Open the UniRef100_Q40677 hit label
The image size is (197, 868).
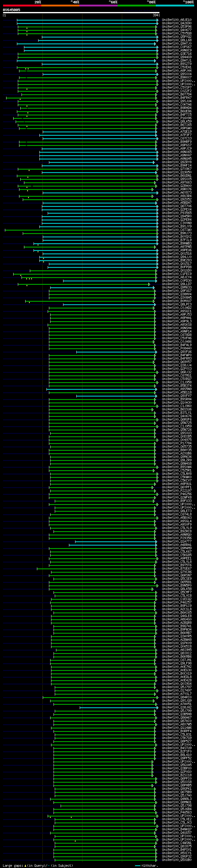(x=177, y=30)
